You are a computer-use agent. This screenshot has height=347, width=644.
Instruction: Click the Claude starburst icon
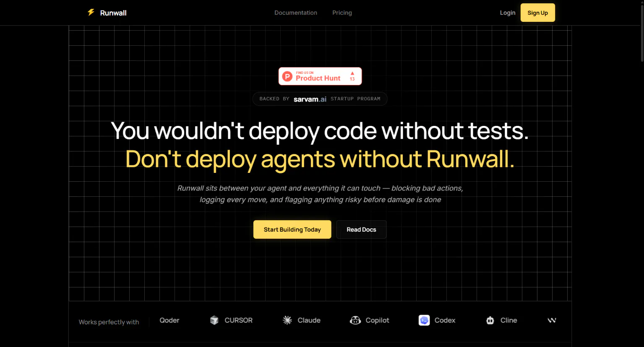[x=287, y=320]
